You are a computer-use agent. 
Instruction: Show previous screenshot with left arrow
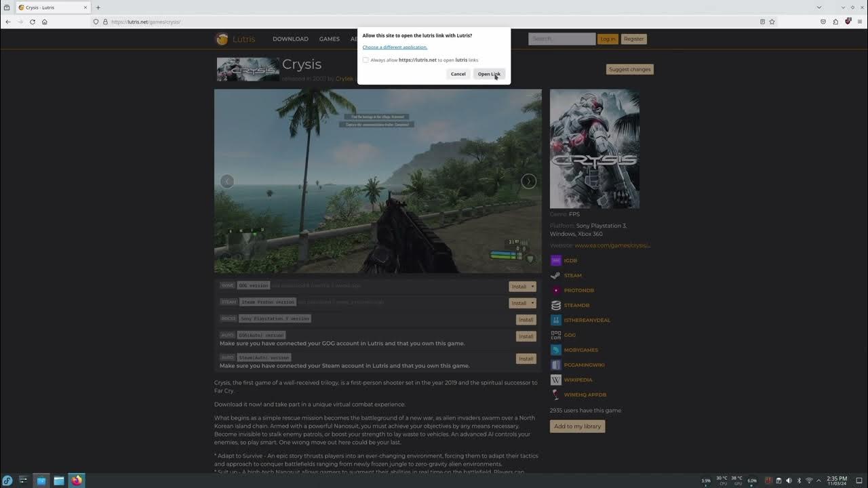(227, 181)
